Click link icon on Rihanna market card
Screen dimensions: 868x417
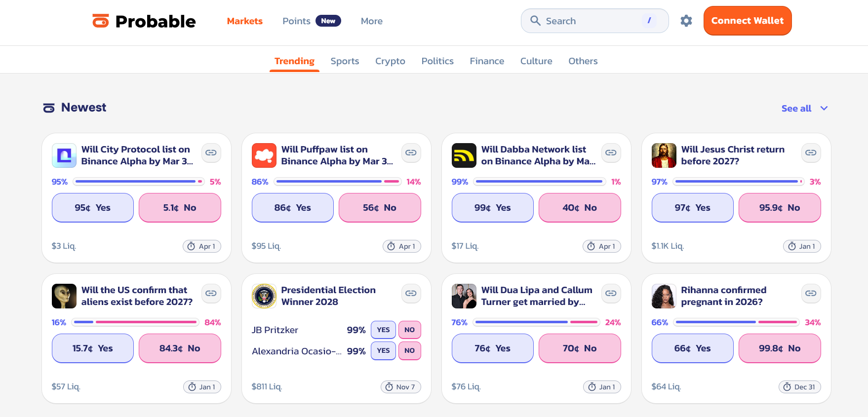click(811, 294)
